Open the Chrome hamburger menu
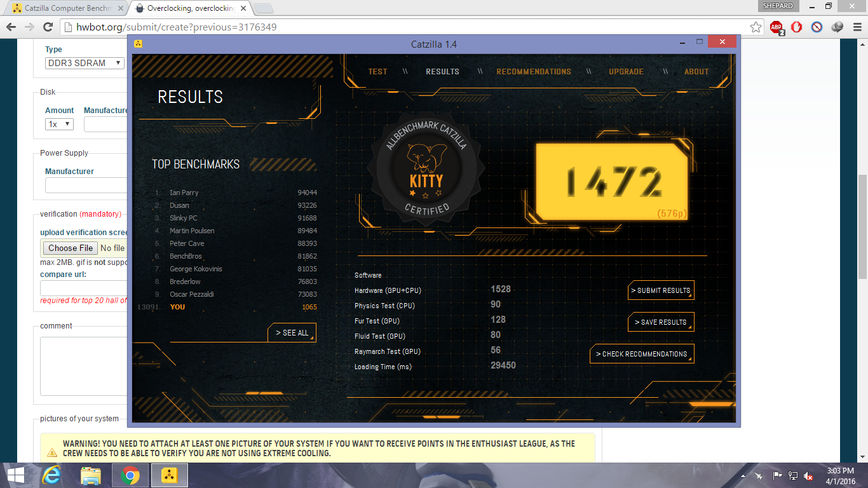This screenshot has height=488, width=868. coord(856,27)
